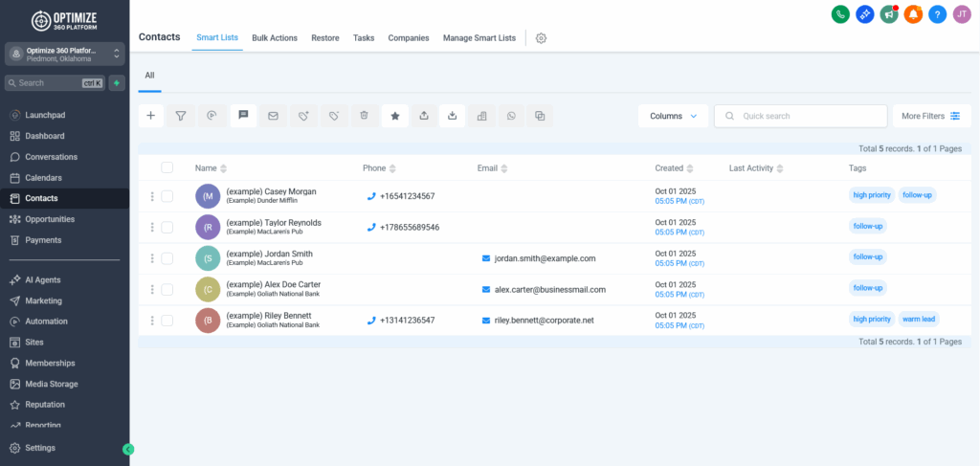The height and width of the screenshot is (466, 980).
Task: Sort contacts by Phone column arrows
Action: pyautogui.click(x=392, y=168)
